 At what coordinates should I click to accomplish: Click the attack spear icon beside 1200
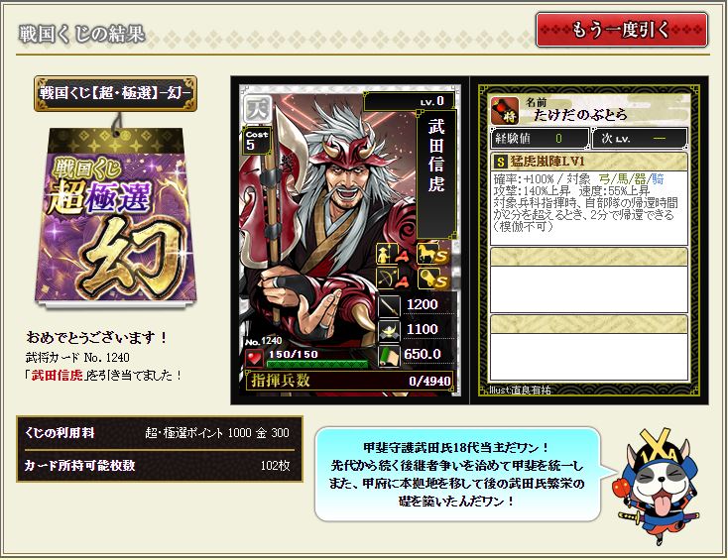pos(389,305)
